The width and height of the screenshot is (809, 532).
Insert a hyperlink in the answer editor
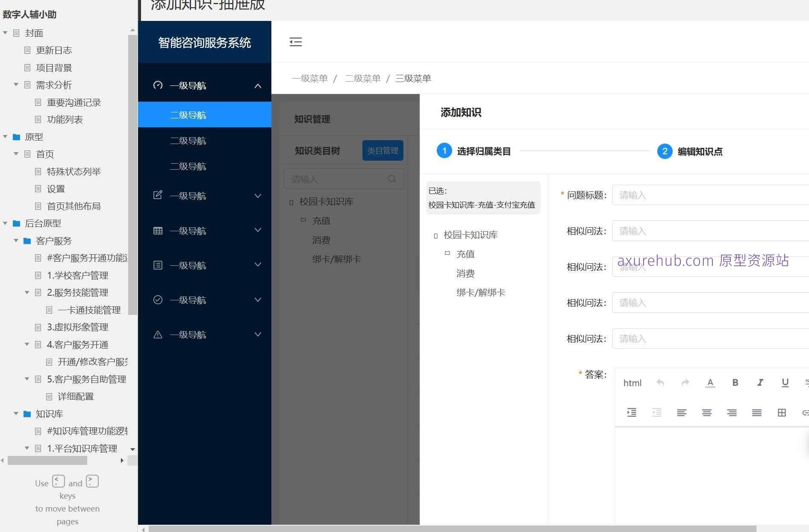pyautogui.click(x=805, y=412)
